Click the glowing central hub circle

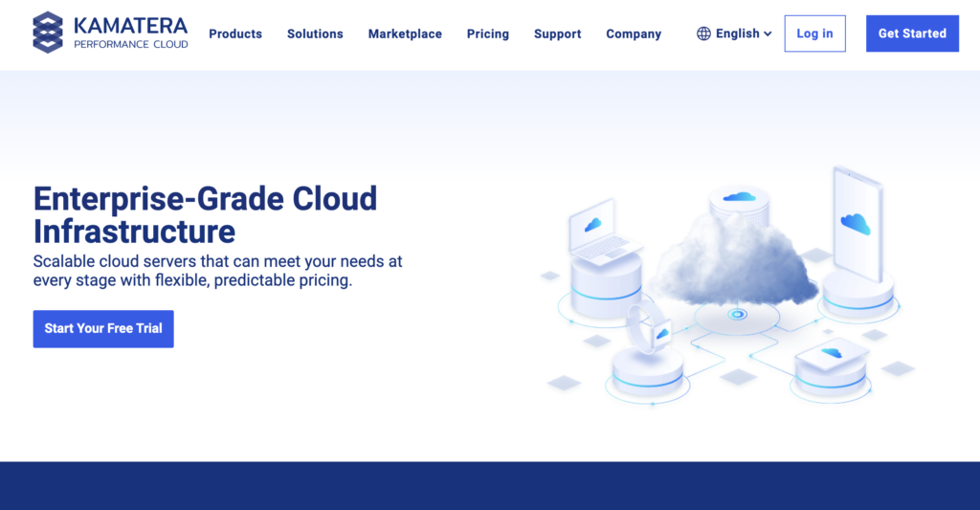736,314
